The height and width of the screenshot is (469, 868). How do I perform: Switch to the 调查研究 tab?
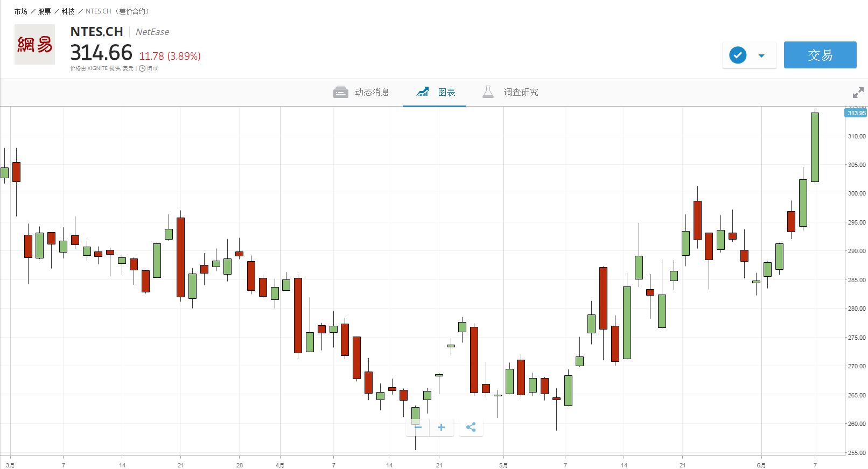tap(521, 92)
